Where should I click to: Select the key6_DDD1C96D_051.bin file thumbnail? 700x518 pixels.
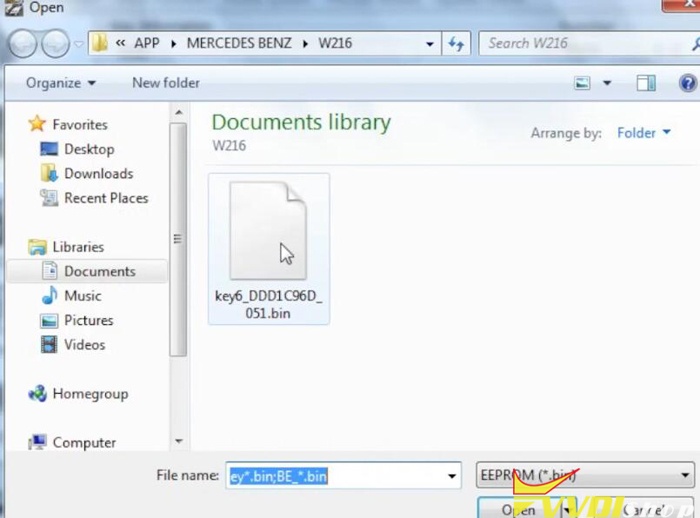268,231
